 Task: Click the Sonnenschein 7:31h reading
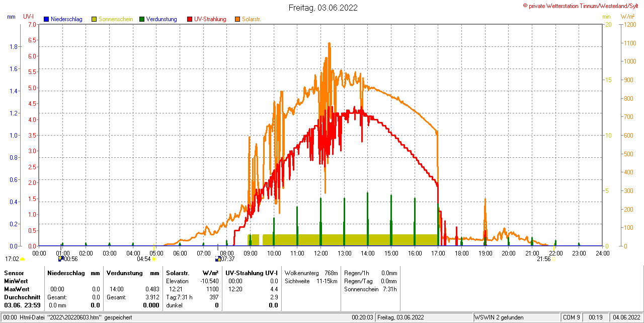tap(370, 289)
